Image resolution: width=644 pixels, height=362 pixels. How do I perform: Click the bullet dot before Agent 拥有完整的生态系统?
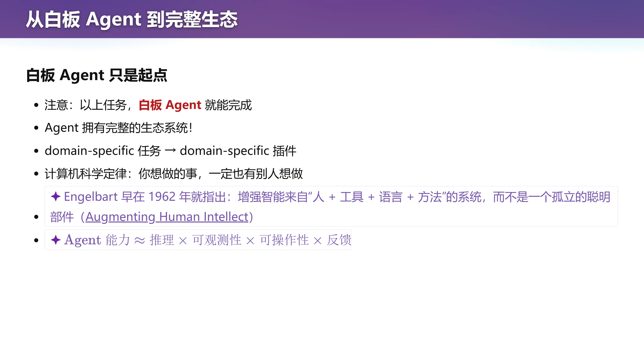point(37,128)
